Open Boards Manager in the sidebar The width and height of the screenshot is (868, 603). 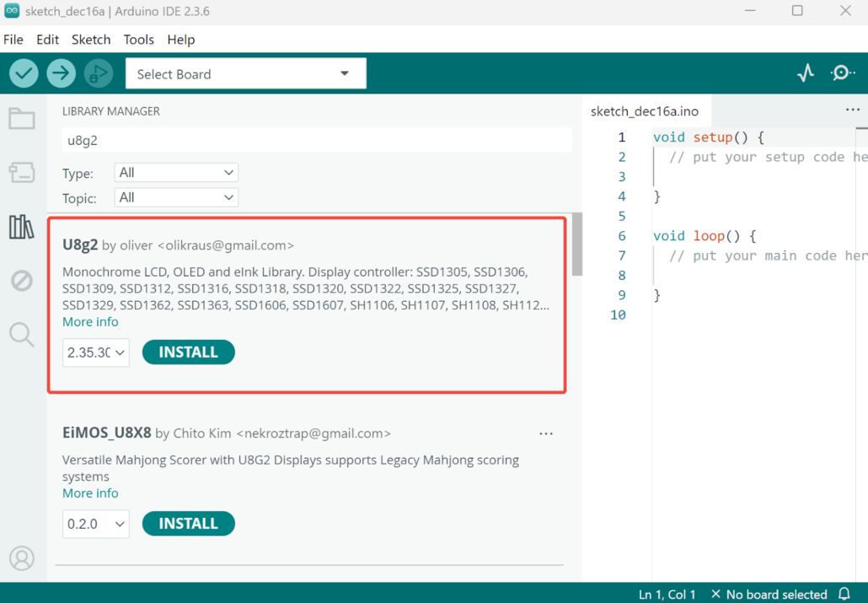point(22,173)
